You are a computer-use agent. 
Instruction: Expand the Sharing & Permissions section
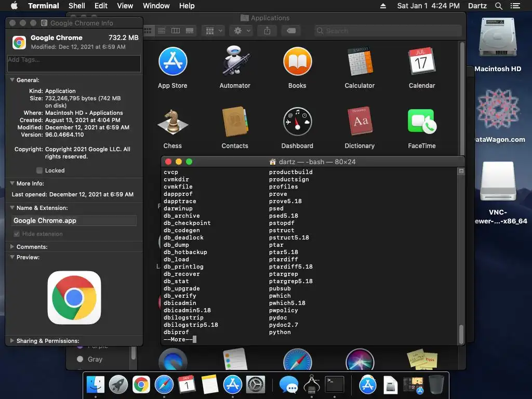point(12,341)
